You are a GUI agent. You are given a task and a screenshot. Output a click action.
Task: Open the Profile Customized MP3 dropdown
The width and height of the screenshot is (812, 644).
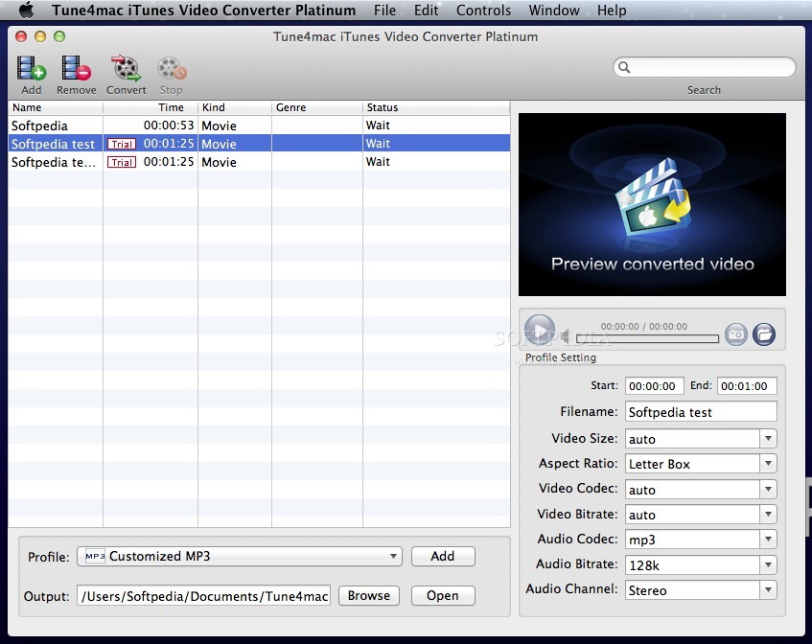coord(240,557)
